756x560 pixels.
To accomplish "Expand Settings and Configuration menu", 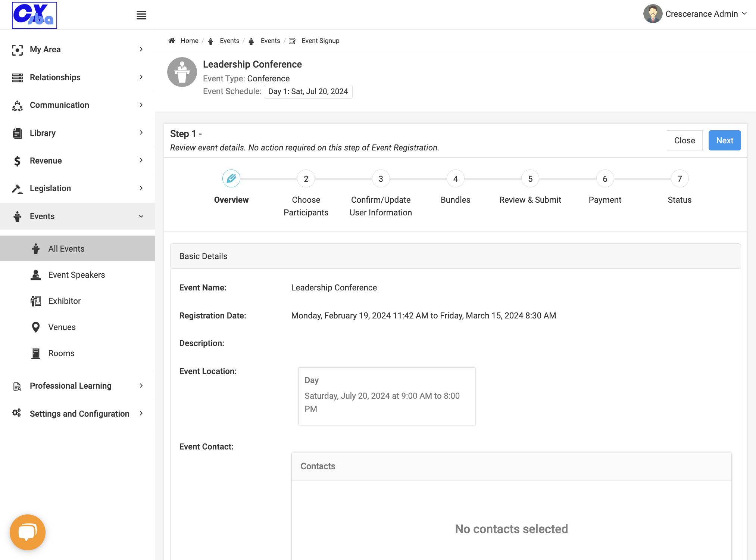I will pyautogui.click(x=78, y=414).
